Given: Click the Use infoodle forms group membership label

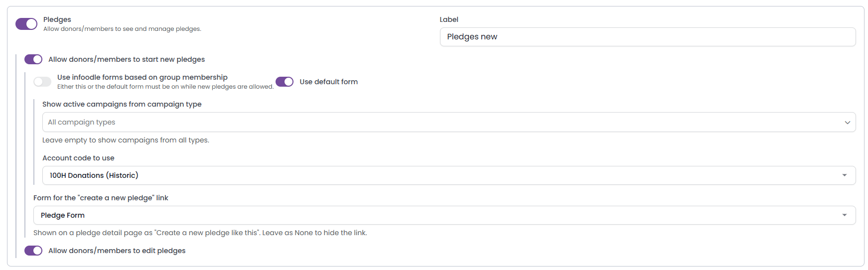Looking at the screenshot, I should pyautogui.click(x=143, y=77).
